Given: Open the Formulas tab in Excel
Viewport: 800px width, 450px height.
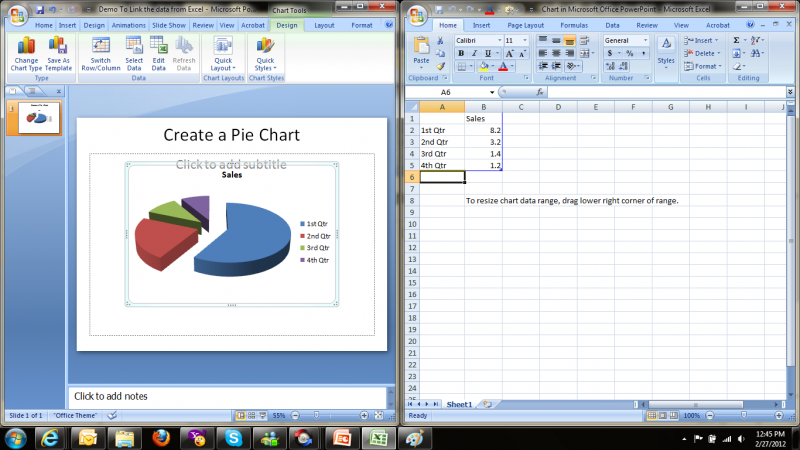Looking at the screenshot, I should click(574, 24).
